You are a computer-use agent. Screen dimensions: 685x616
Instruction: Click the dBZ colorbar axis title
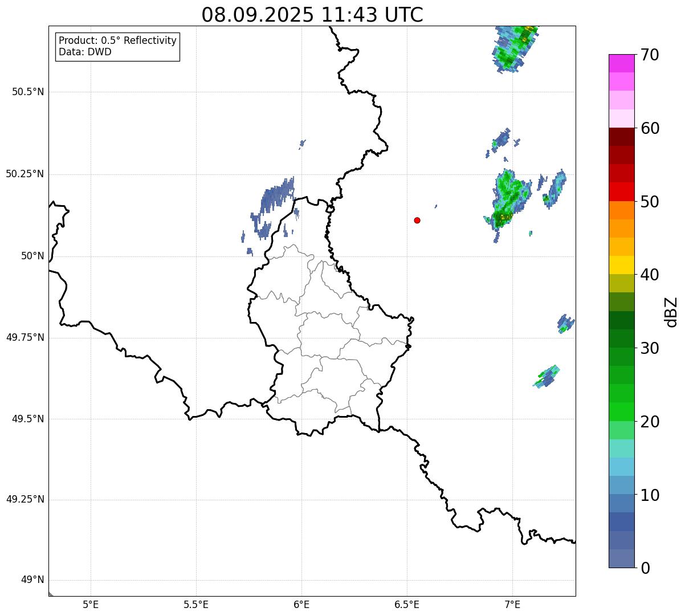(x=671, y=311)
